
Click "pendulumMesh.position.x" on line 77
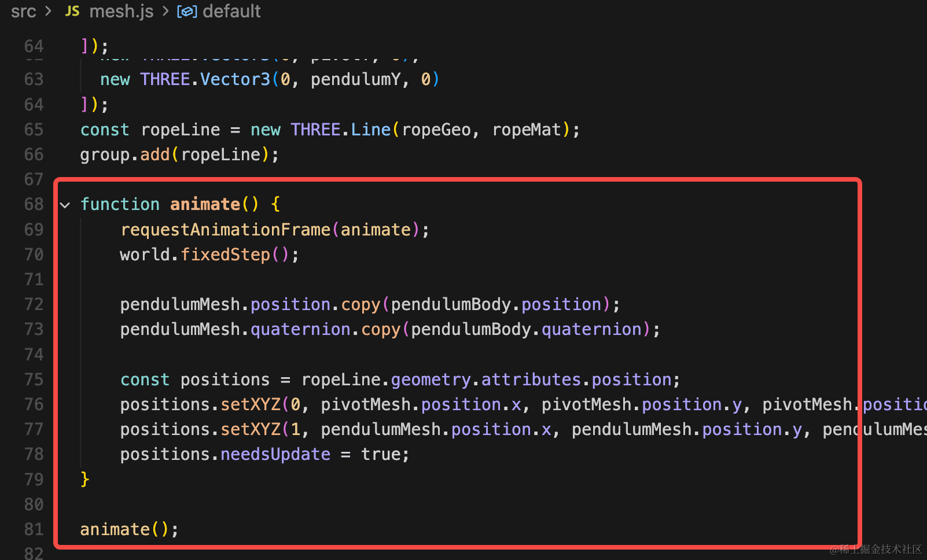pos(436,429)
